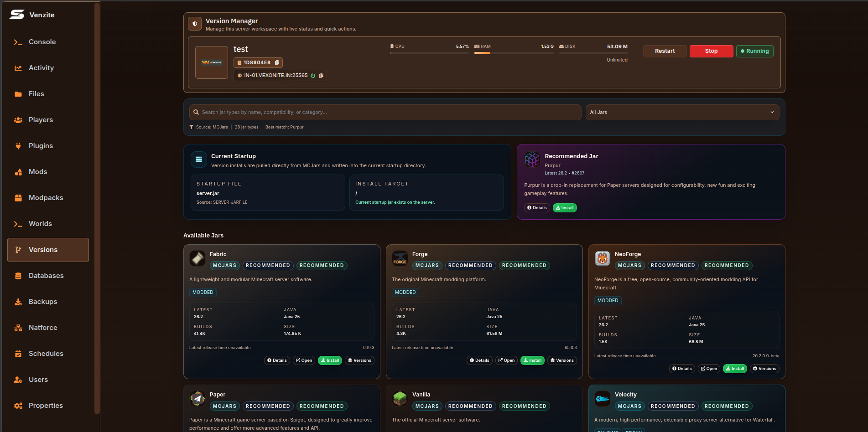Image resolution: width=868 pixels, height=432 pixels.
Task: Open Details for Fabric
Action: [x=277, y=360]
